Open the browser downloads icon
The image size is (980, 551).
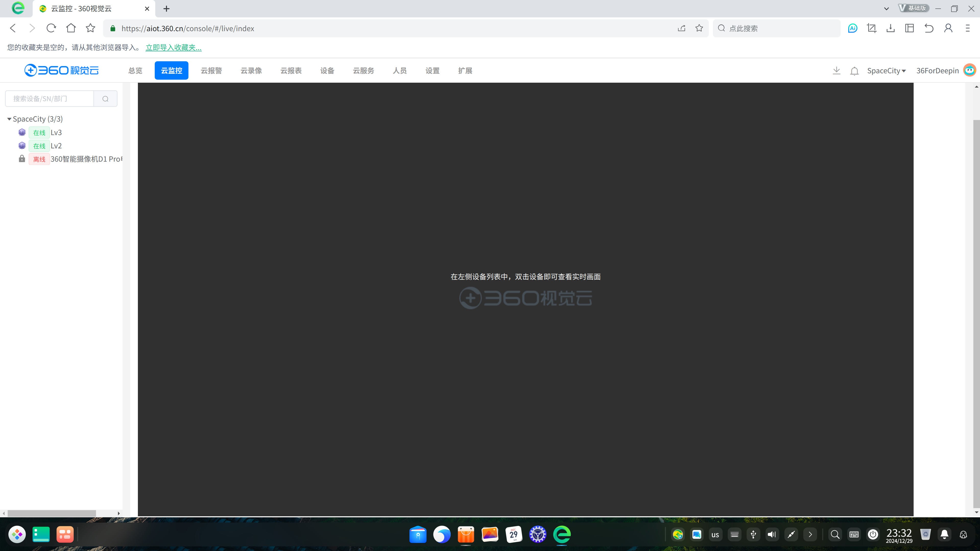click(x=891, y=28)
